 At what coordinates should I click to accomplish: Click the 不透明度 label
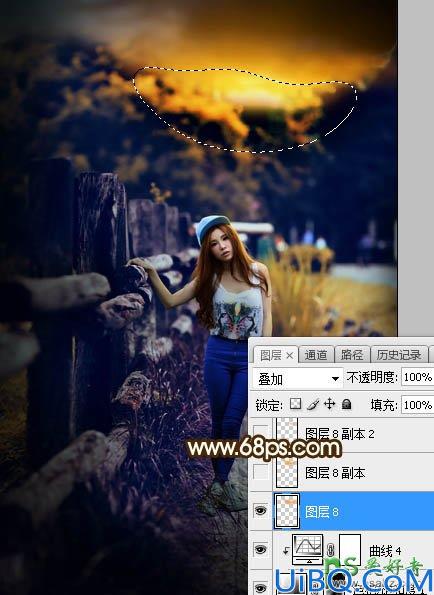(372, 378)
